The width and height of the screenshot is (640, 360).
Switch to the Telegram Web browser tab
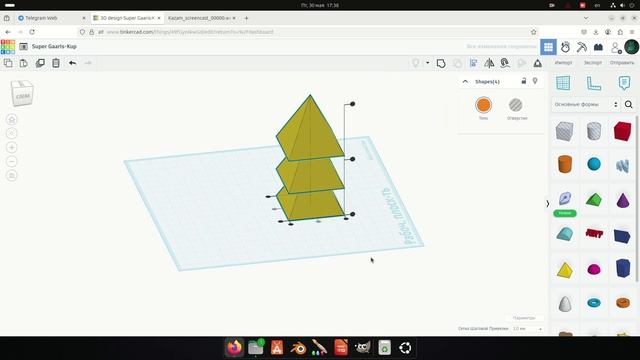point(51,18)
